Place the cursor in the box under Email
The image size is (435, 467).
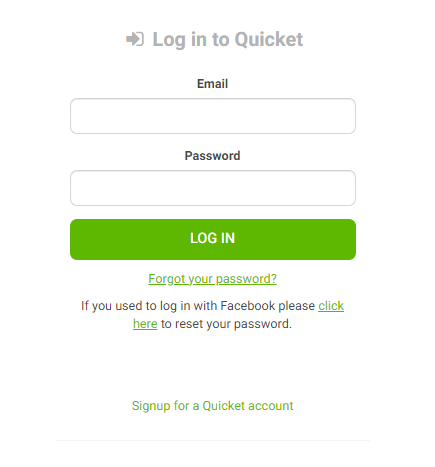coord(213,116)
